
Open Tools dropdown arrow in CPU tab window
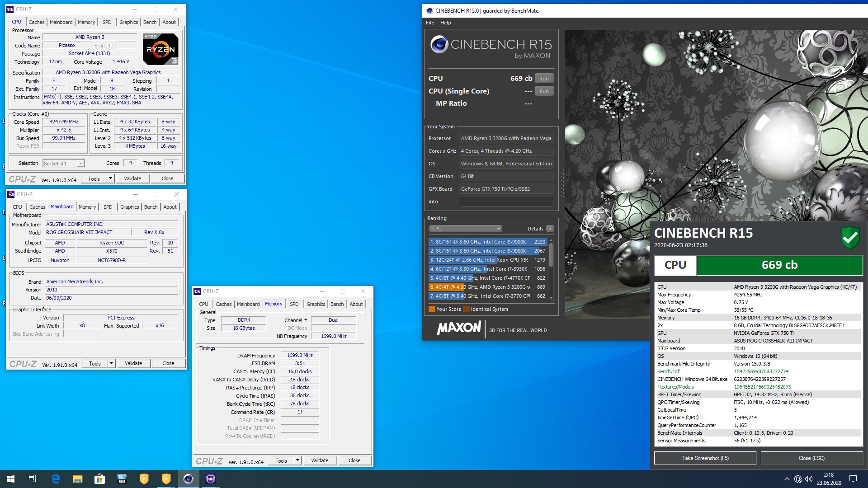click(x=110, y=178)
